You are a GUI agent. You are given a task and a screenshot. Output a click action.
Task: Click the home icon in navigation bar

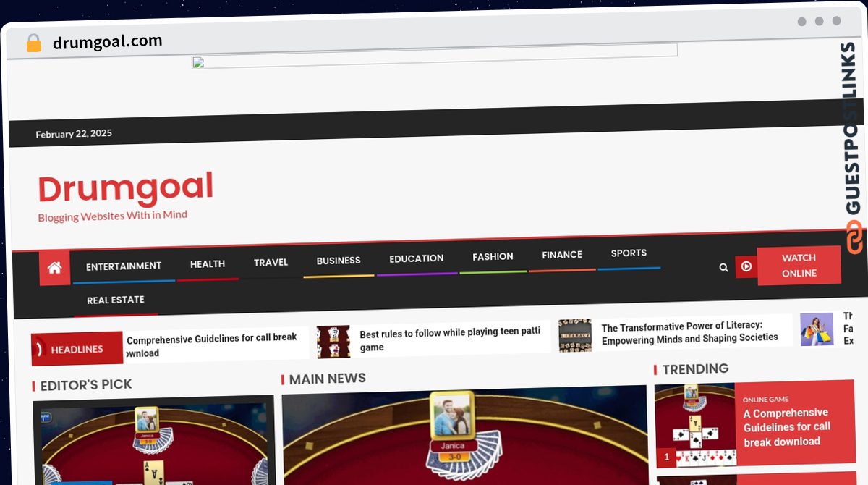55,268
